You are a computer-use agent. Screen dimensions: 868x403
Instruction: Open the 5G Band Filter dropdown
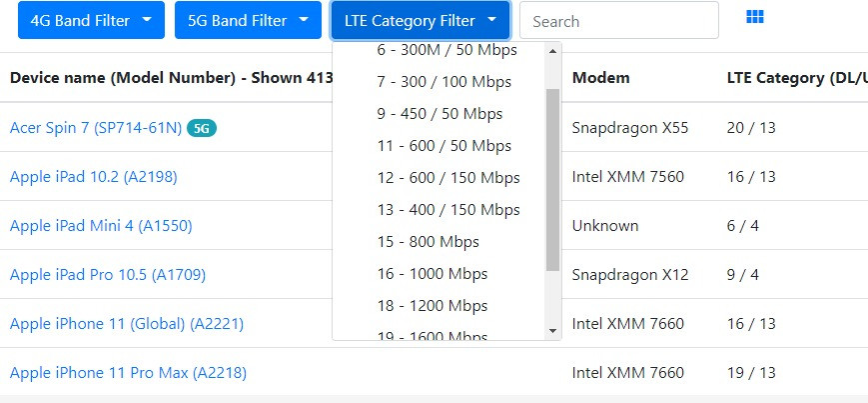(248, 21)
